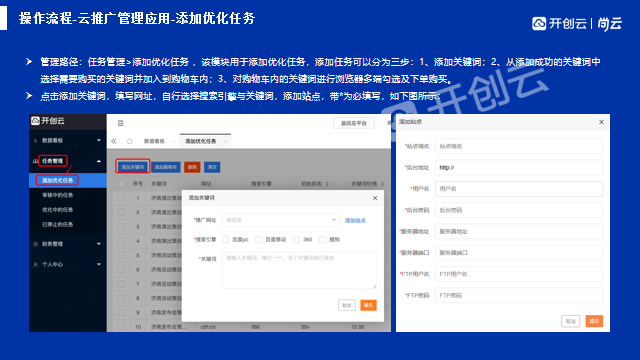This screenshot has height=360, width=640.
Task: Expand the 财务管理 menu arrow
Action: pos(99,244)
